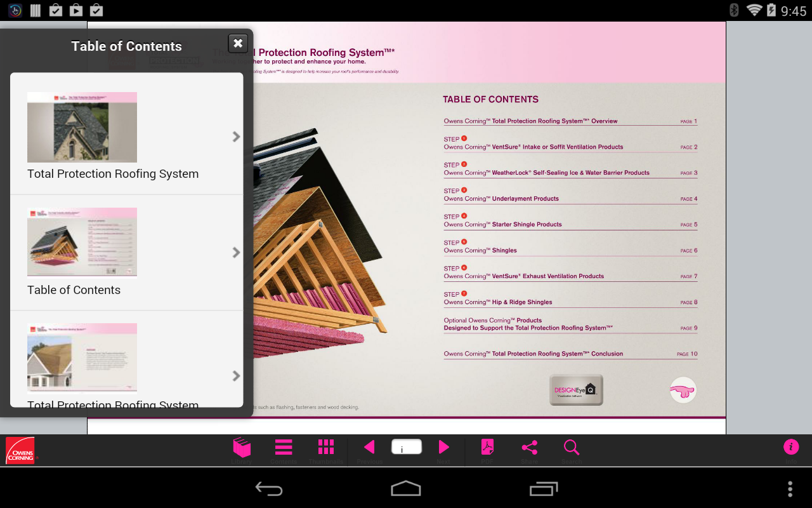Open the play store notification icon

76,10
